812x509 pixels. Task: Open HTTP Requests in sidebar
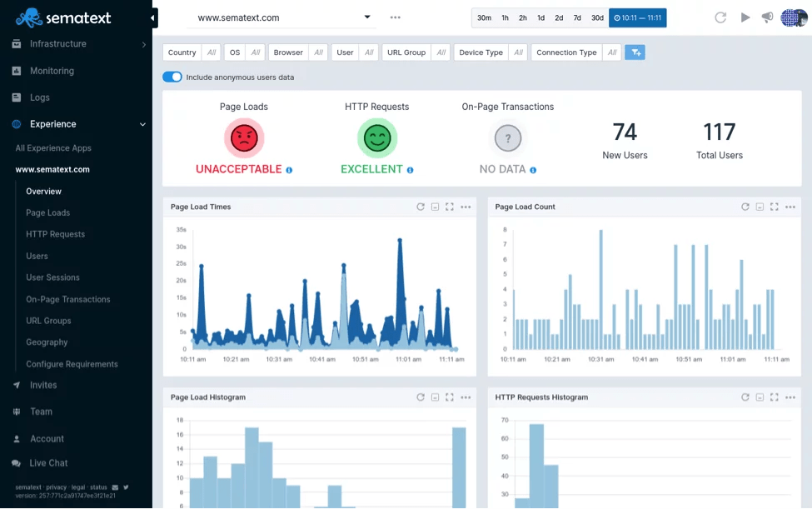(56, 235)
